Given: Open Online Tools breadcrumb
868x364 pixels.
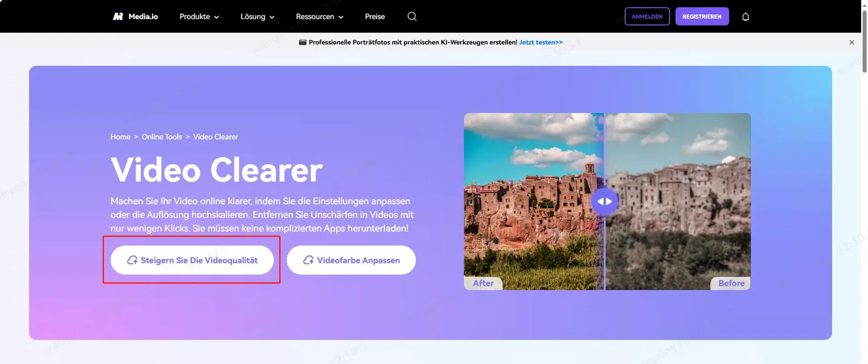Looking at the screenshot, I should [x=162, y=137].
